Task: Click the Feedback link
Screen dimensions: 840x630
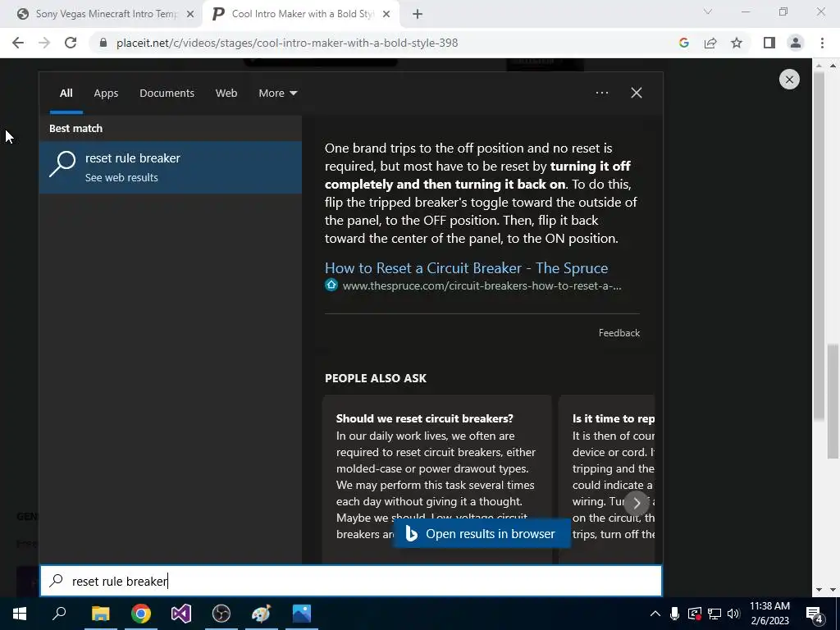Action: [619, 333]
